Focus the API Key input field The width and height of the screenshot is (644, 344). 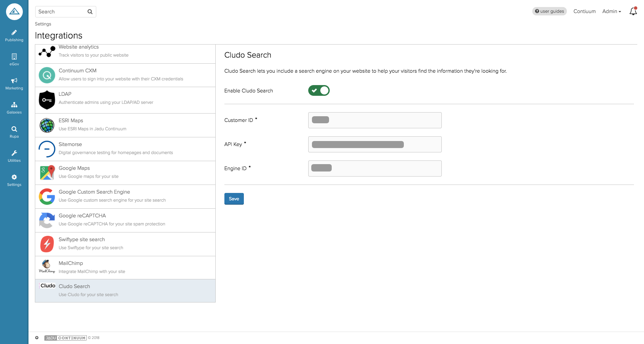[x=375, y=144]
